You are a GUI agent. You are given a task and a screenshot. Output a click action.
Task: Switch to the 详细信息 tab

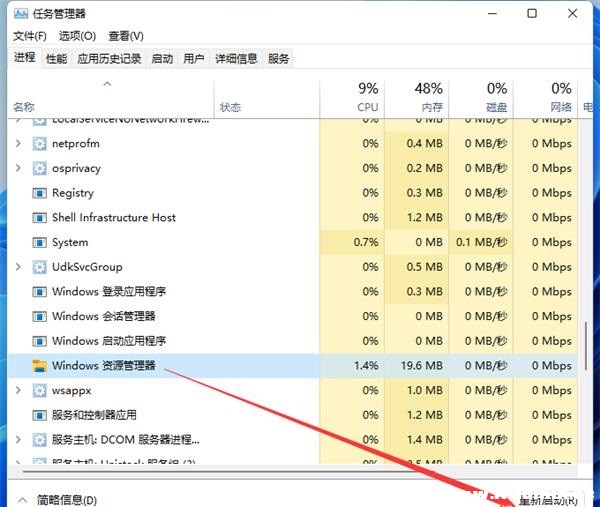pos(236,59)
